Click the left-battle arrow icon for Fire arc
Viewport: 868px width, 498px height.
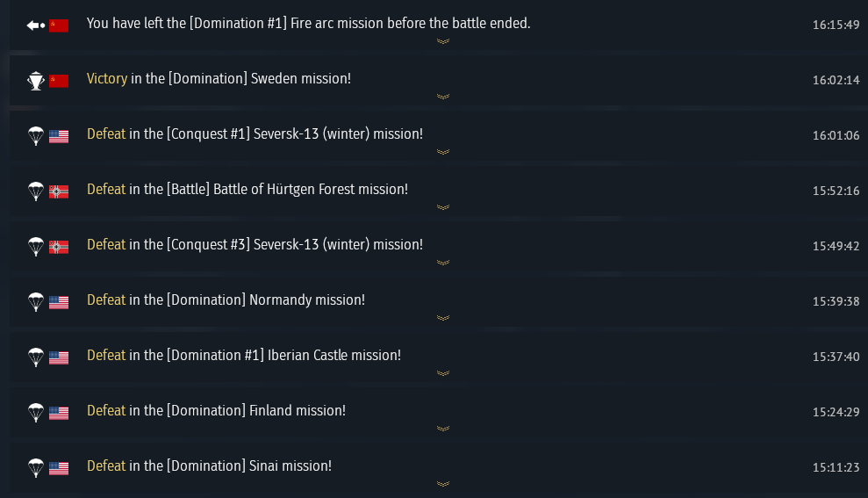pyautogui.click(x=35, y=25)
